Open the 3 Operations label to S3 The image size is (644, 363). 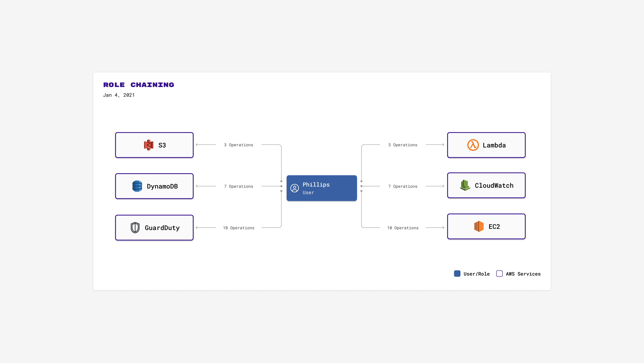(x=239, y=145)
